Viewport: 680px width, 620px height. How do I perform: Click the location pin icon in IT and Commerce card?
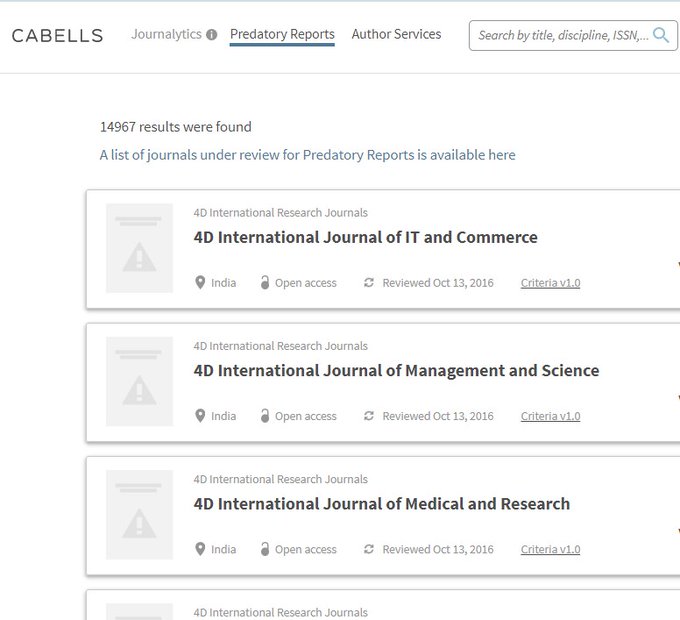(x=200, y=282)
